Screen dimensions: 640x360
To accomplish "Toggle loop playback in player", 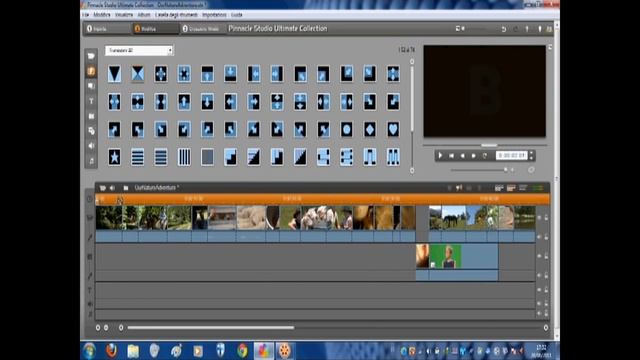I will point(485,156).
